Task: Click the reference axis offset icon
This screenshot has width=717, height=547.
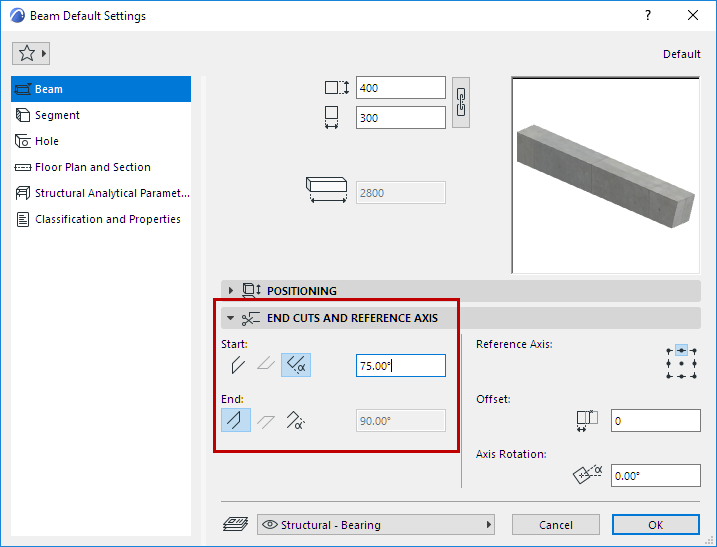Action: (x=587, y=421)
